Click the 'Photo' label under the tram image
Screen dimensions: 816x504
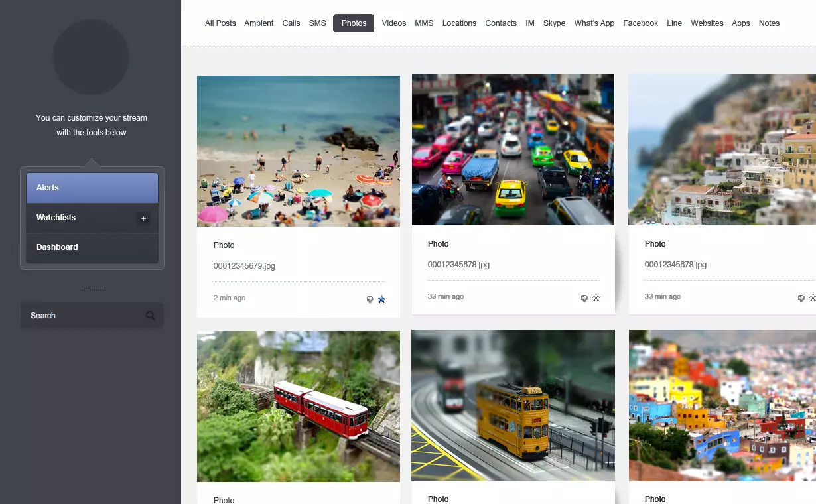pyautogui.click(x=439, y=499)
